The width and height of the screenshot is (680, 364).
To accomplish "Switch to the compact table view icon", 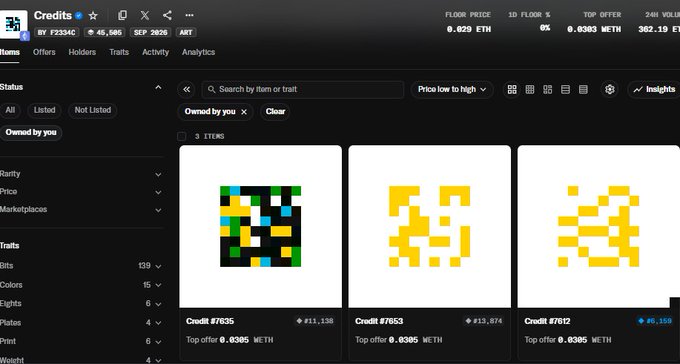I will pos(583,89).
